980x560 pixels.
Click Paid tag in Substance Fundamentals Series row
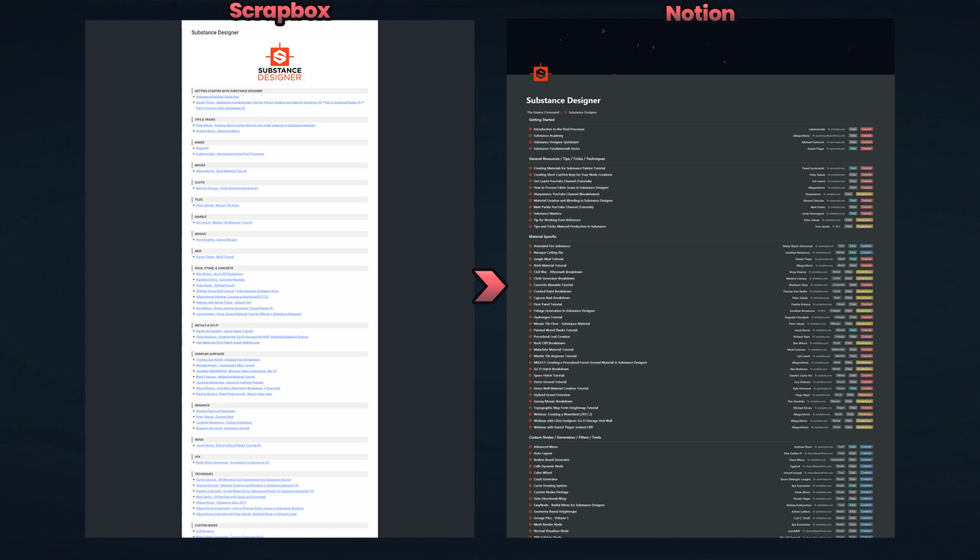pos(853,148)
